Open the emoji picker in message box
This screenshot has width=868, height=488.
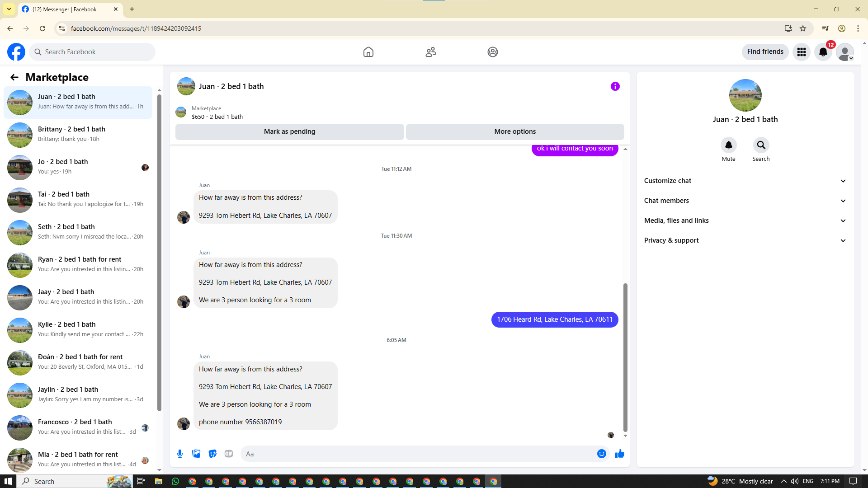coord(601,454)
